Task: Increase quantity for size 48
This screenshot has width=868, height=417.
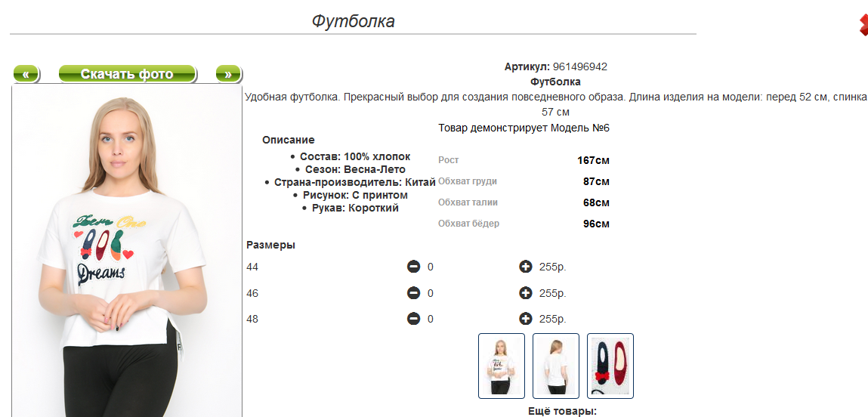Action: pyautogui.click(x=526, y=319)
